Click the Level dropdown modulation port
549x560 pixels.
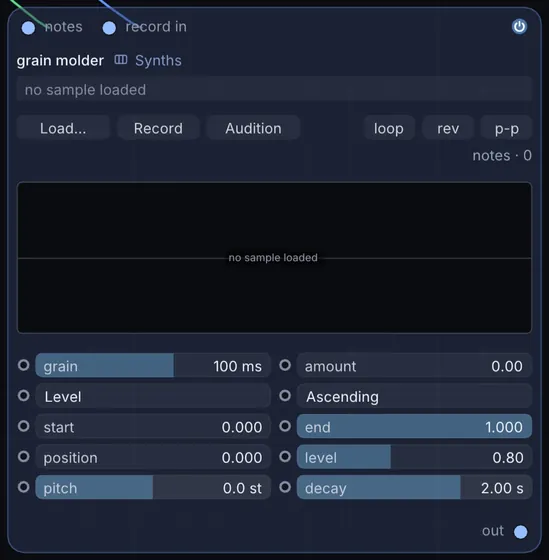pyautogui.click(x=24, y=395)
